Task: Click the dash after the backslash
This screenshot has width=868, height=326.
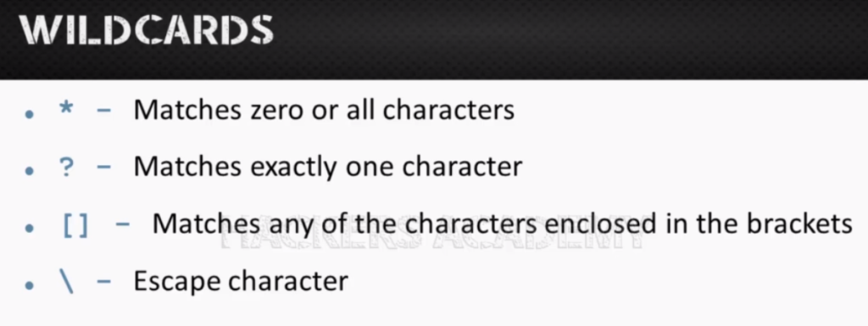Action: [103, 281]
